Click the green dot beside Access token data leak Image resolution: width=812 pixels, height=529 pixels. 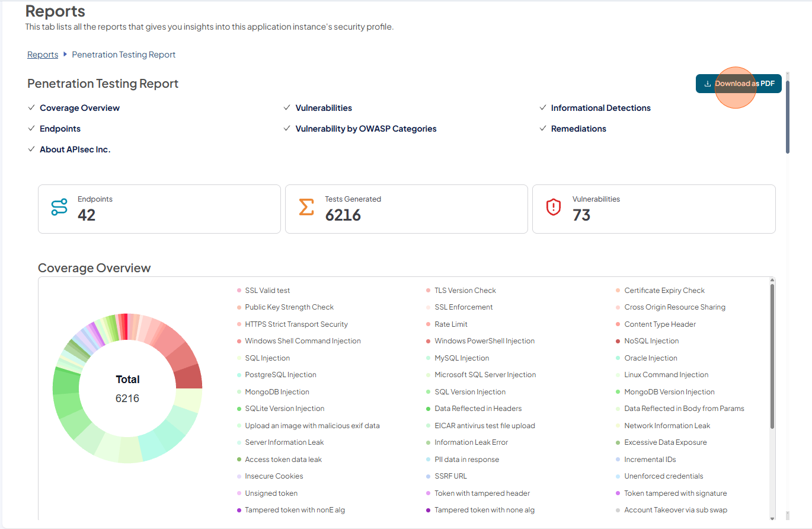[239, 460]
